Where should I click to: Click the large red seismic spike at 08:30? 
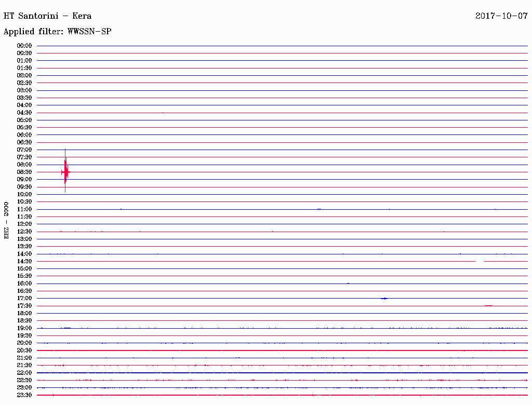[x=65, y=171]
